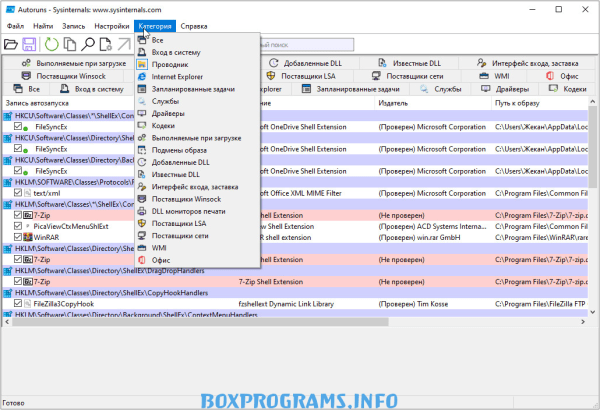Switch to the 'Известные DLL' tab
The width and height of the screenshot is (600, 410).
(409, 63)
